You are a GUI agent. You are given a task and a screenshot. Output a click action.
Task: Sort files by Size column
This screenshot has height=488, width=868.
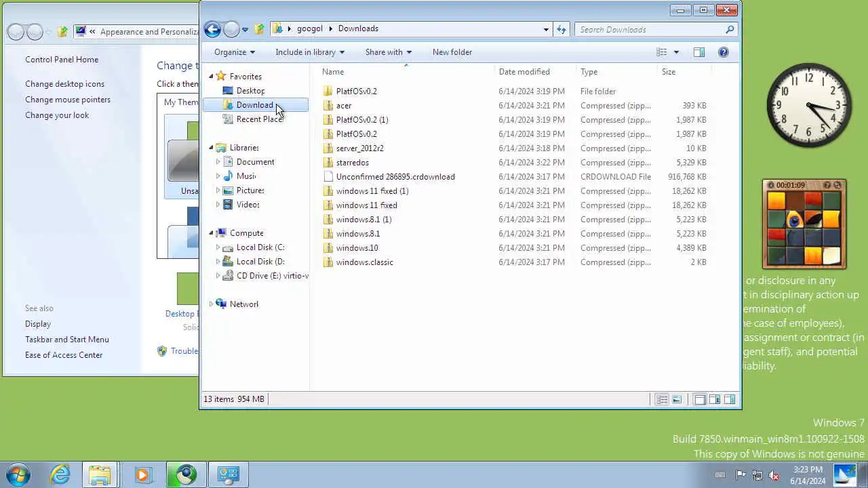coord(684,72)
